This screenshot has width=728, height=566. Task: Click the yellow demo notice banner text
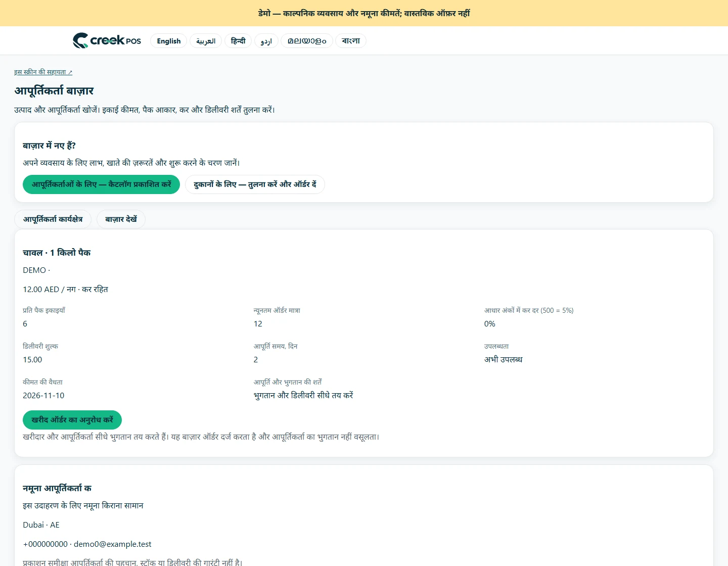364,13
